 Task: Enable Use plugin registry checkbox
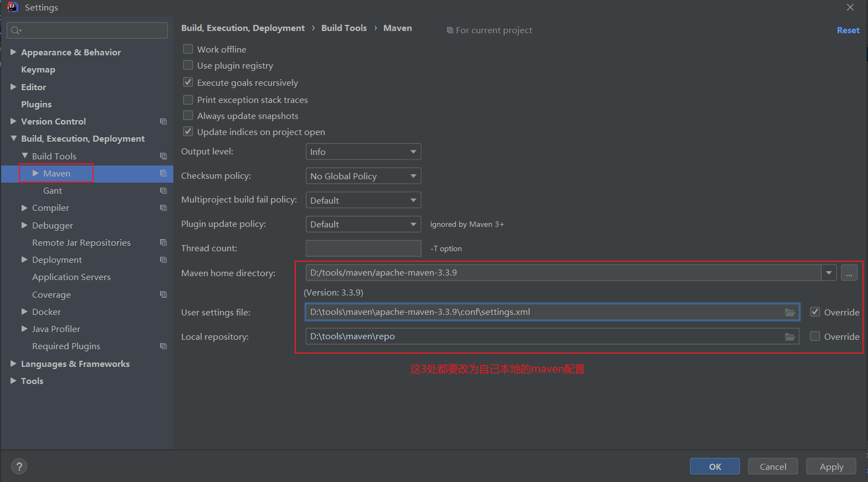pyautogui.click(x=188, y=65)
